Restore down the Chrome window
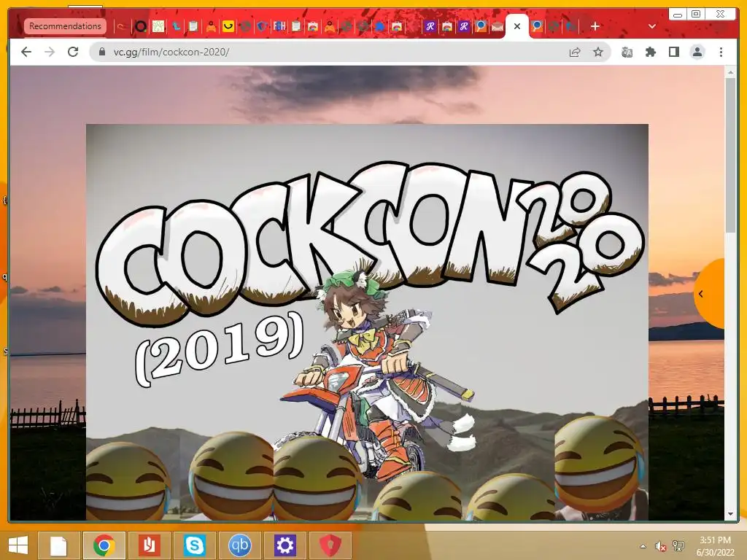The image size is (747, 560). (x=695, y=14)
